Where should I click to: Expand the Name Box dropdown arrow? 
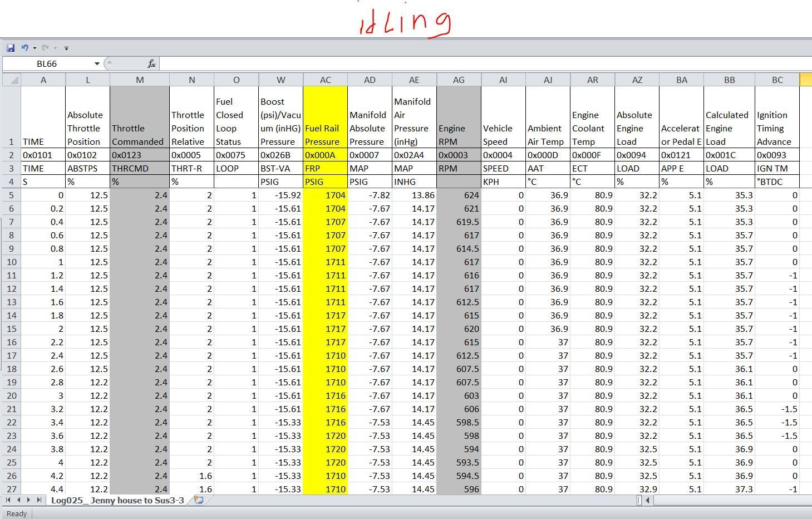click(97, 64)
